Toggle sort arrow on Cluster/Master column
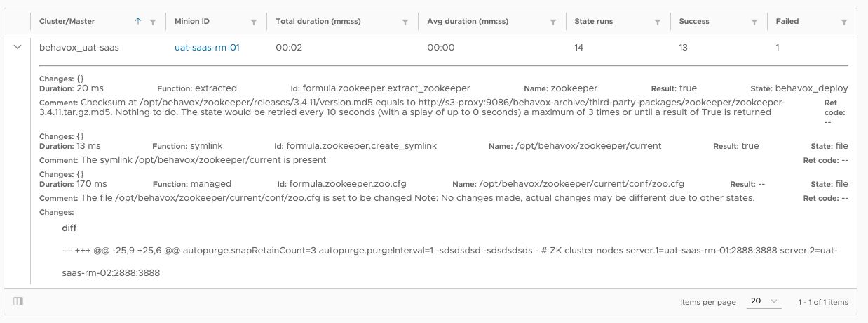Screen dimensions: 868x323 (138, 22)
